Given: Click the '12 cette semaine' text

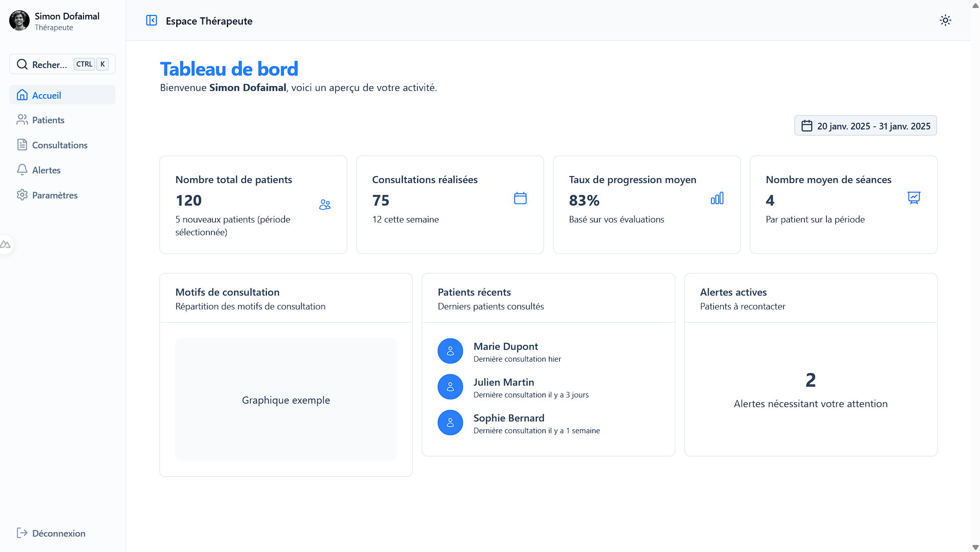Looking at the screenshot, I should [x=405, y=219].
